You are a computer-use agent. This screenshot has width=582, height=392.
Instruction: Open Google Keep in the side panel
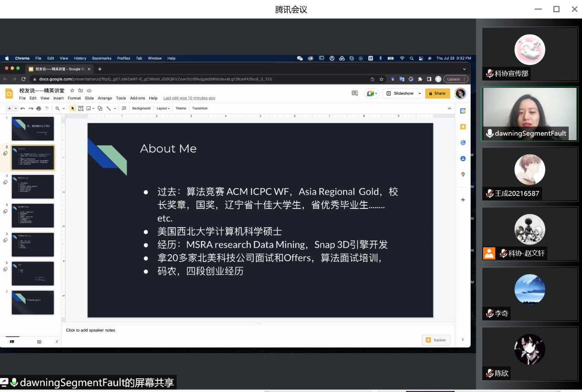[x=463, y=127]
